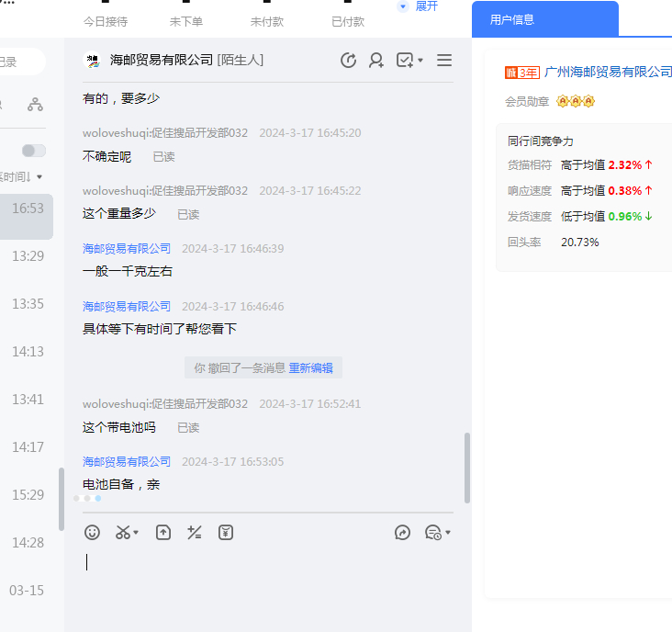The image size is (672, 632).
Task: Click the 重新编辑 link
Action: 311,368
